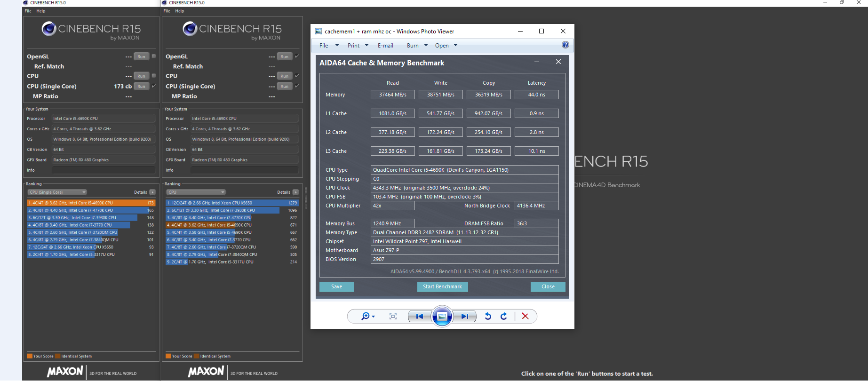Expand the 'CPU (Single Core)' ranking dropdown
Screen dimensions: 868x381
pyautogui.click(x=57, y=192)
